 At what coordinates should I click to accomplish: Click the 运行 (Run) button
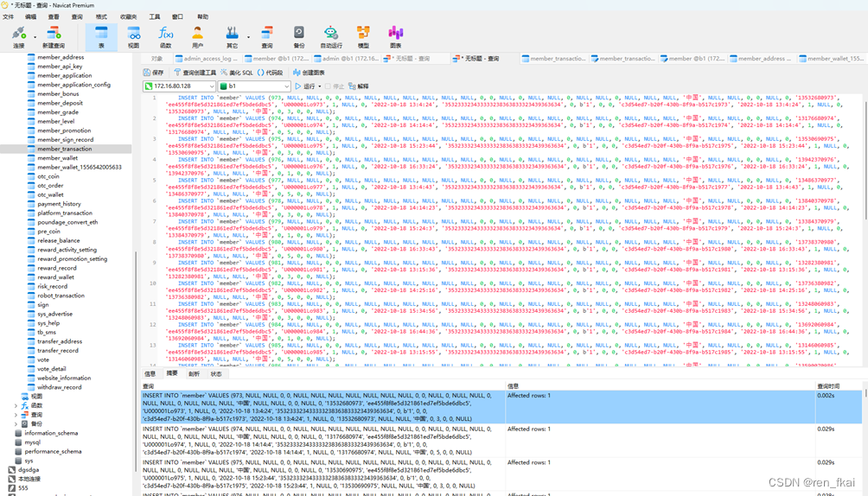click(x=305, y=86)
